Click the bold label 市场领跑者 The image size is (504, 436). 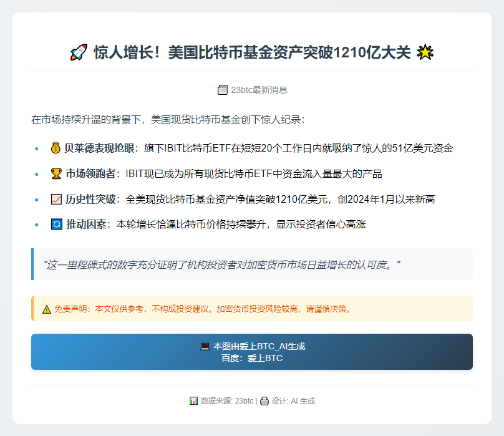(90, 173)
